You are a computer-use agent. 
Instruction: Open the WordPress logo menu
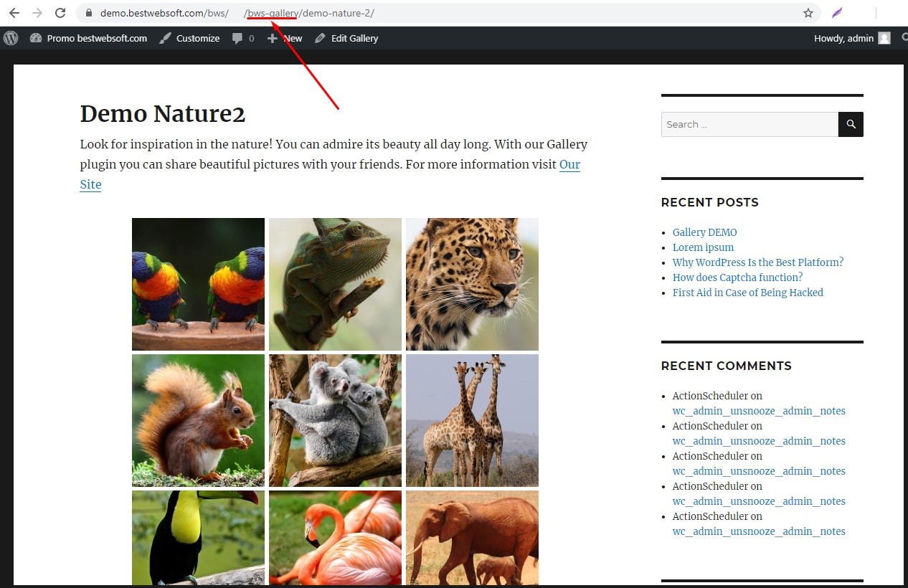[11, 38]
